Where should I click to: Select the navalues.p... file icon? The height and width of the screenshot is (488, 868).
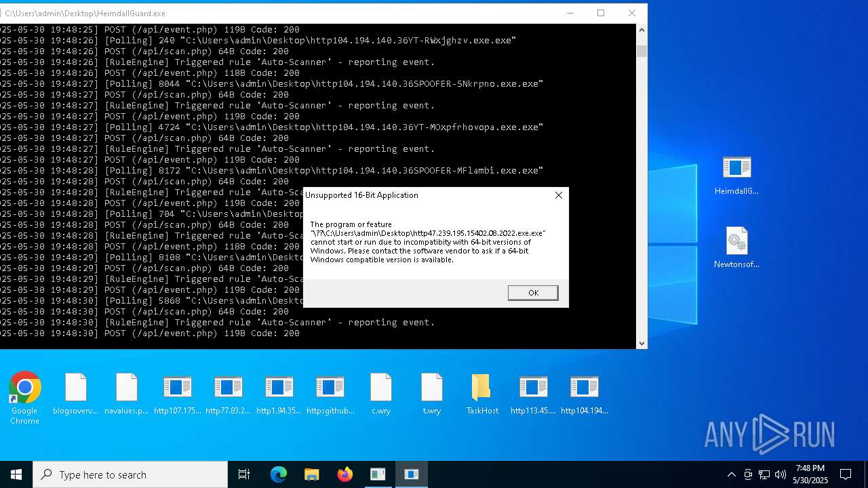(127, 394)
